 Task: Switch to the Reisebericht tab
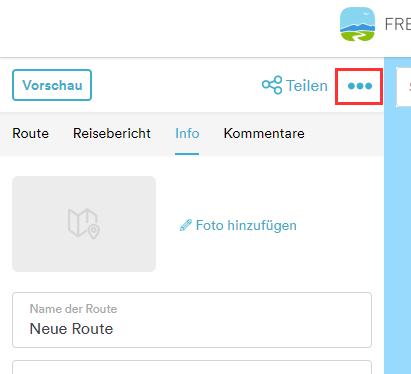pyautogui.click(x=112, y=133)
